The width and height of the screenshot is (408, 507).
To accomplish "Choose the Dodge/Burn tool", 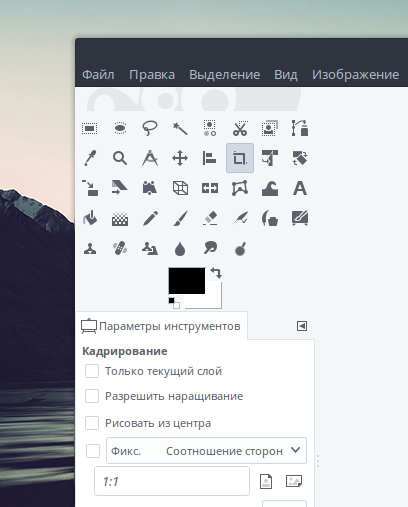I will tap(240, 249).
